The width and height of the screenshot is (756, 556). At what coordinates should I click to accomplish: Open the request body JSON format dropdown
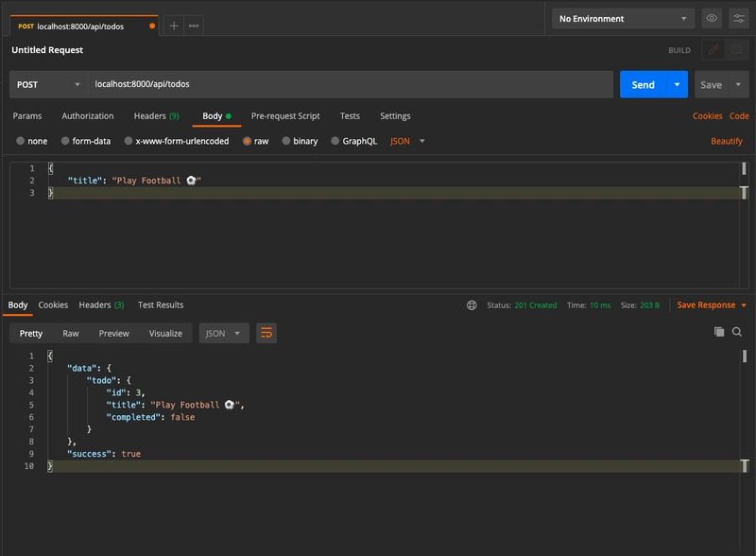(407, 141)
